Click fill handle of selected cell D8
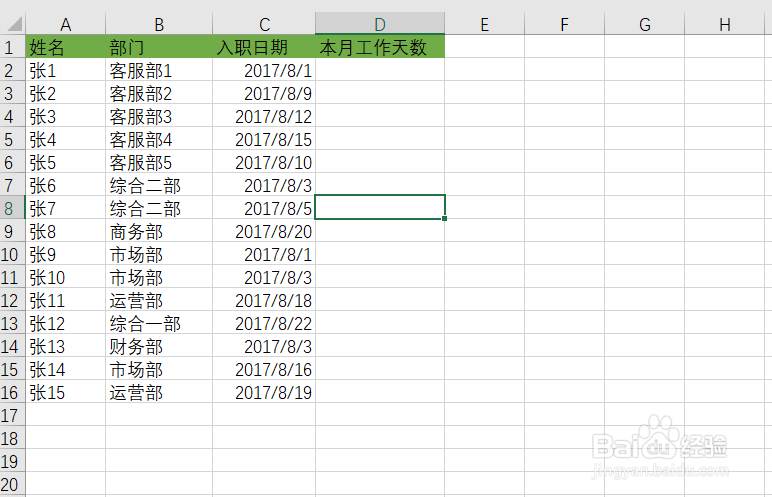 [x=444, y=218]
